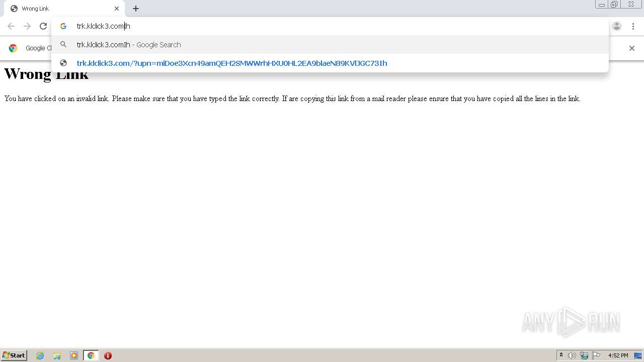Image resolution: width=644 pixels, height=362 pixels.
Task: Open the Chrome three-dot menu
Action: (633, 26)
